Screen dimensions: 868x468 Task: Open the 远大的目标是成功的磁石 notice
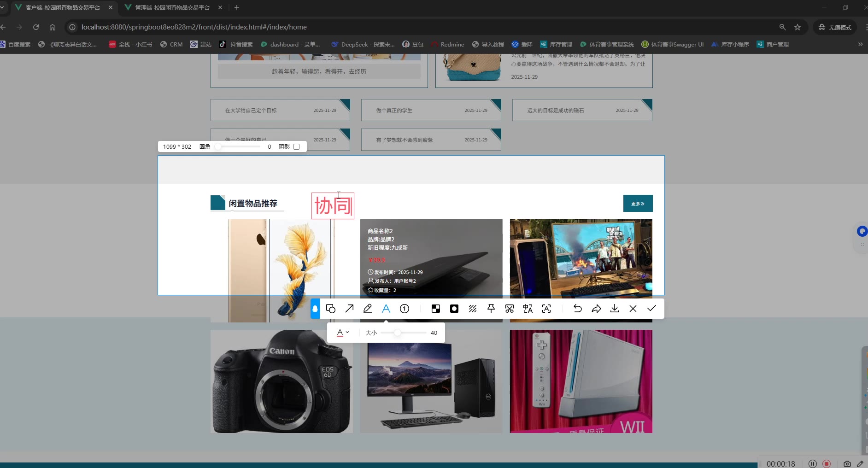(x=582, y=110)
